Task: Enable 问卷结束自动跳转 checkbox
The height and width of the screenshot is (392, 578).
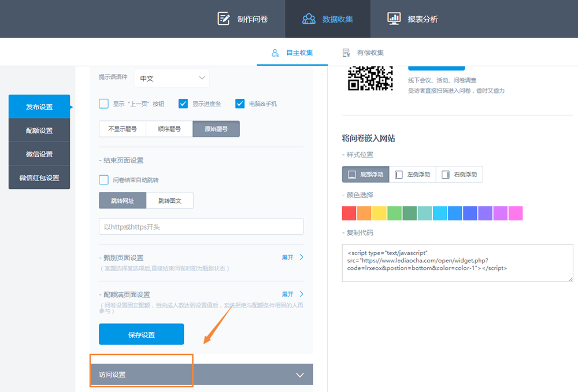Action: [x=103, y=180]
